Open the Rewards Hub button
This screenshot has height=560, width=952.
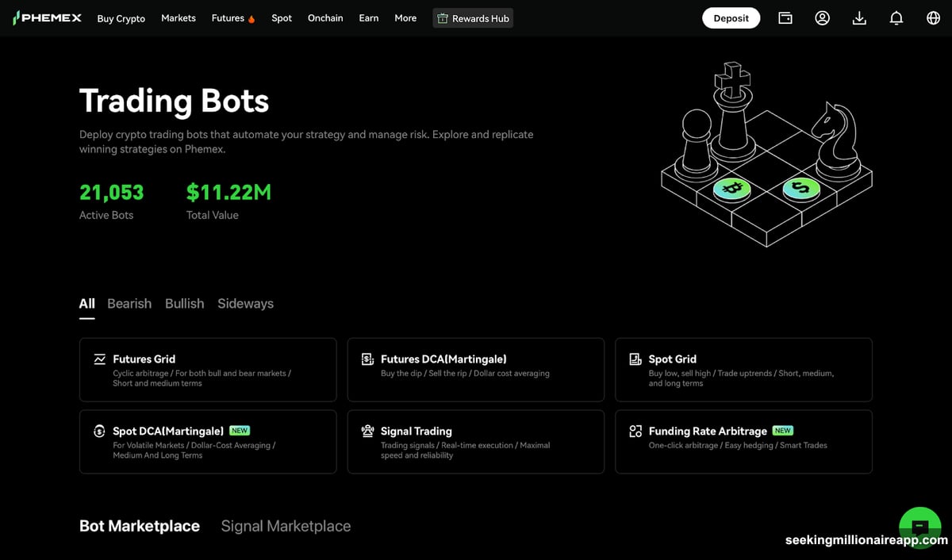473,18
